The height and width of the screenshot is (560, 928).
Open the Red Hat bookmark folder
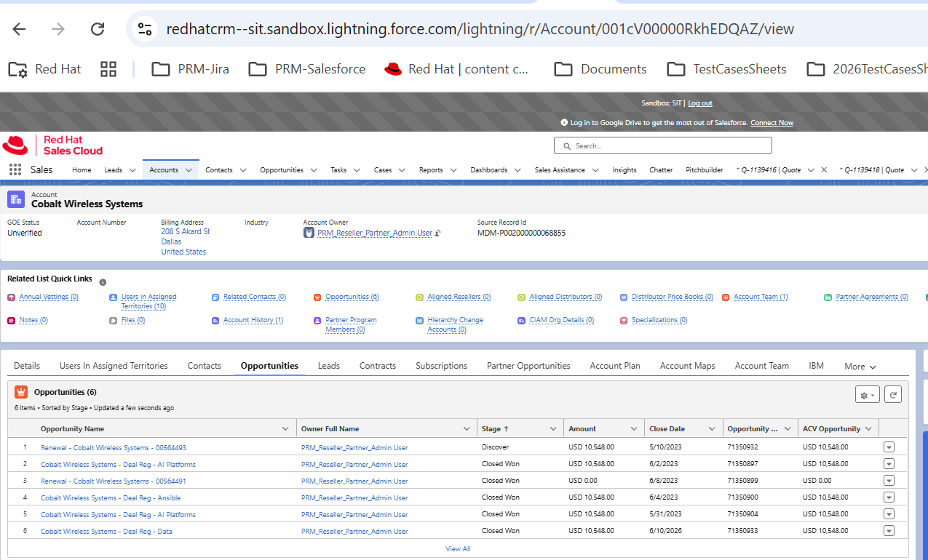tap(44, 69)
